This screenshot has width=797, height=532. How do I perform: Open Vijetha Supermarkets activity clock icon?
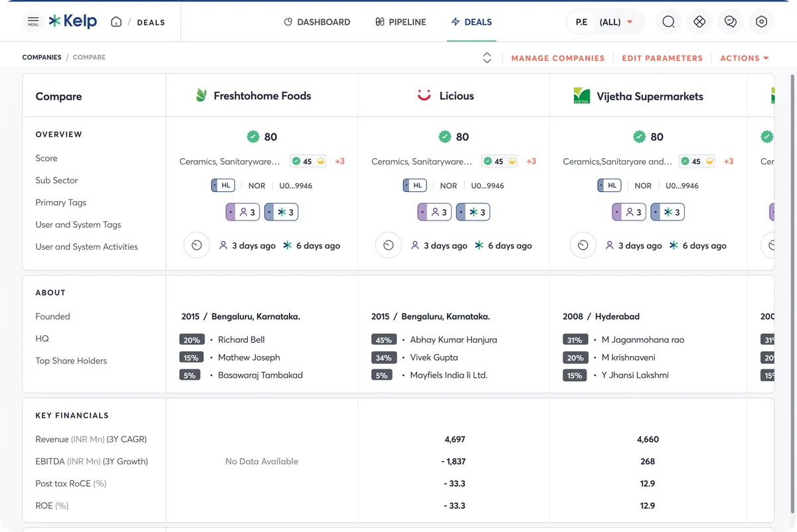click(x=583, y=245)
